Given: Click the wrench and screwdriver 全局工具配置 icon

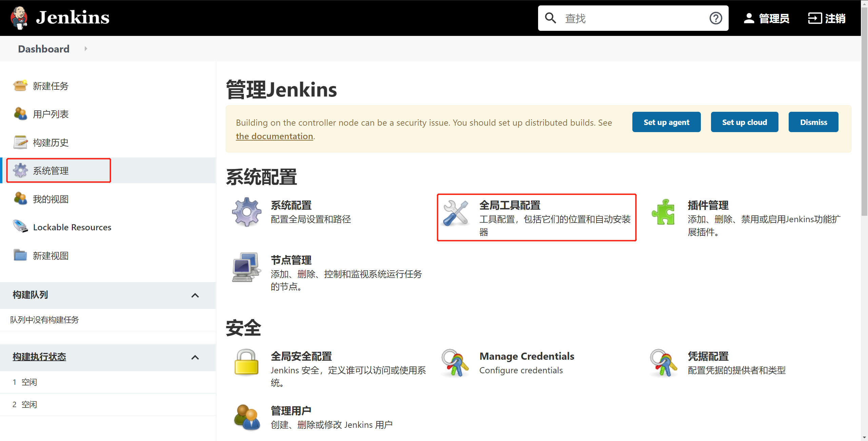Looking at the screenshot, I should tap(455, 213).
